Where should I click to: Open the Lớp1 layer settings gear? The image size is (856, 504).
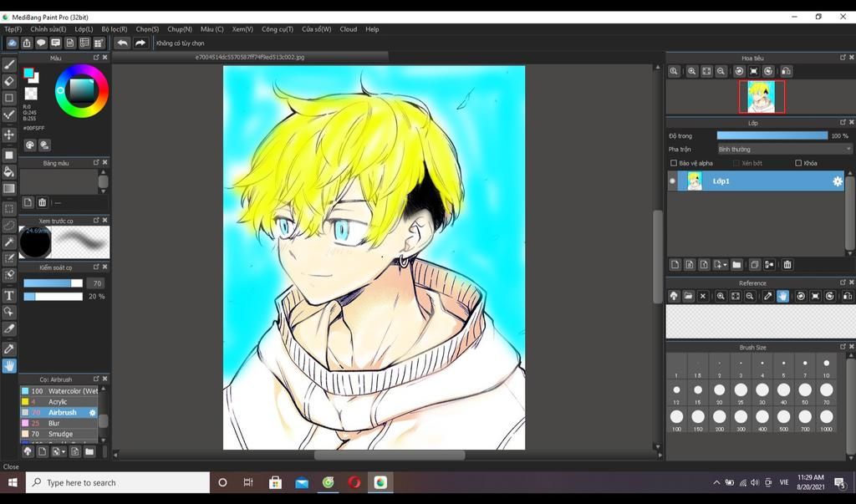click(x=838, y=181)
